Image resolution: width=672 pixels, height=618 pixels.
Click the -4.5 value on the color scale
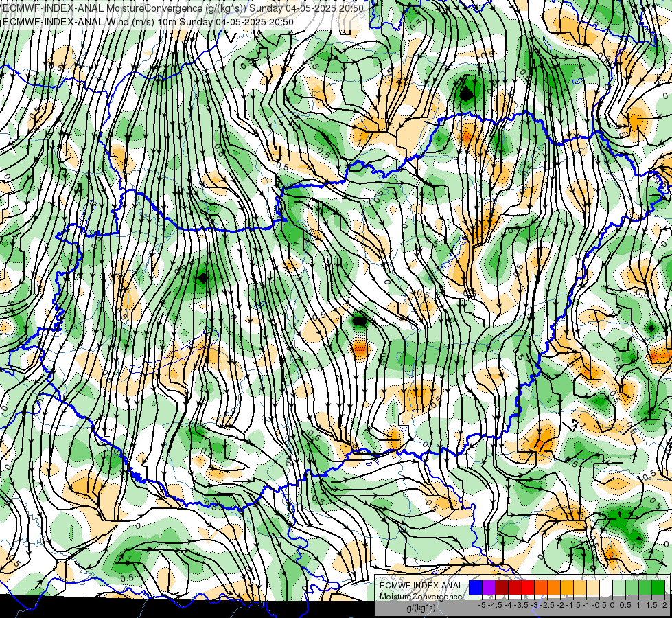pos(495,605)
